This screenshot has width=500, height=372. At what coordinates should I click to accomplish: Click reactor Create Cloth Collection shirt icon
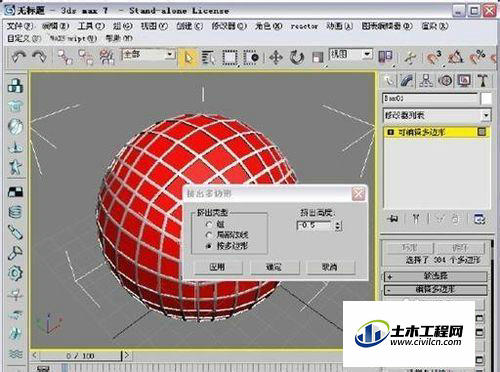coord(15,106)
